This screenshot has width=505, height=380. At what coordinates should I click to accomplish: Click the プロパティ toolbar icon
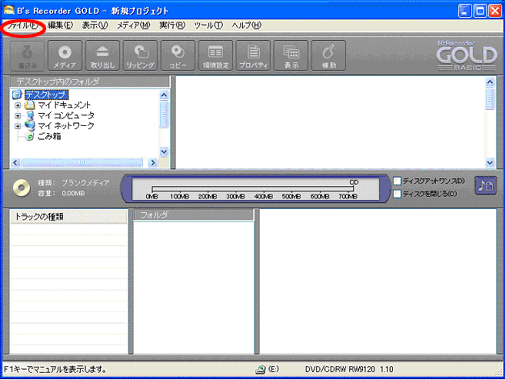click(253, 56)
